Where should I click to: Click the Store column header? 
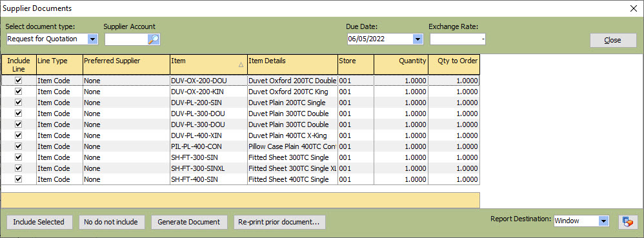(356, 65)
